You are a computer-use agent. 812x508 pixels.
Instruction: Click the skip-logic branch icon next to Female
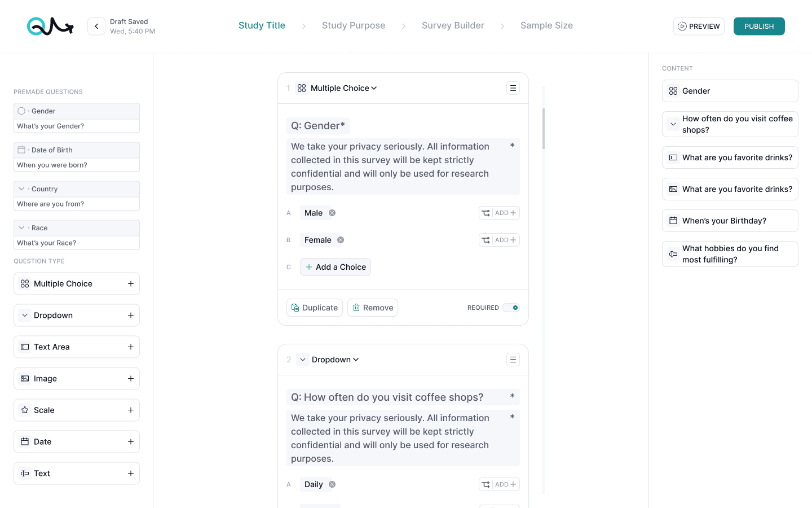[x=486, y=239]
